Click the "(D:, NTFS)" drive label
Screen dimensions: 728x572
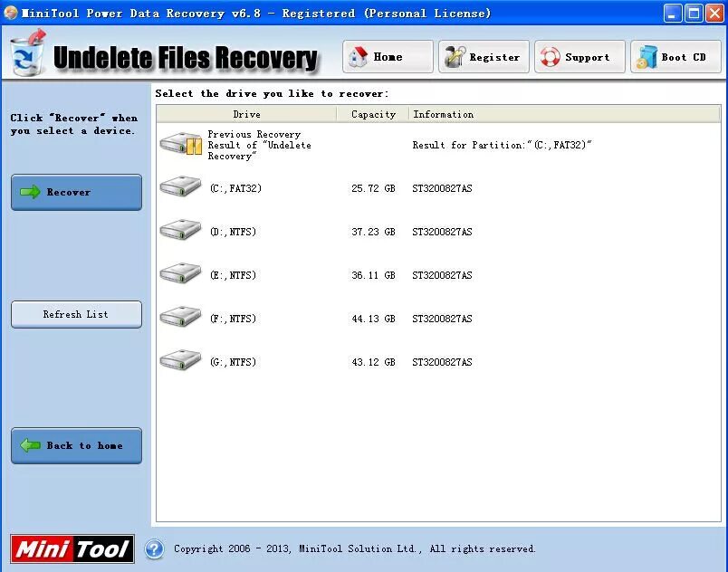tap(233, 232)
